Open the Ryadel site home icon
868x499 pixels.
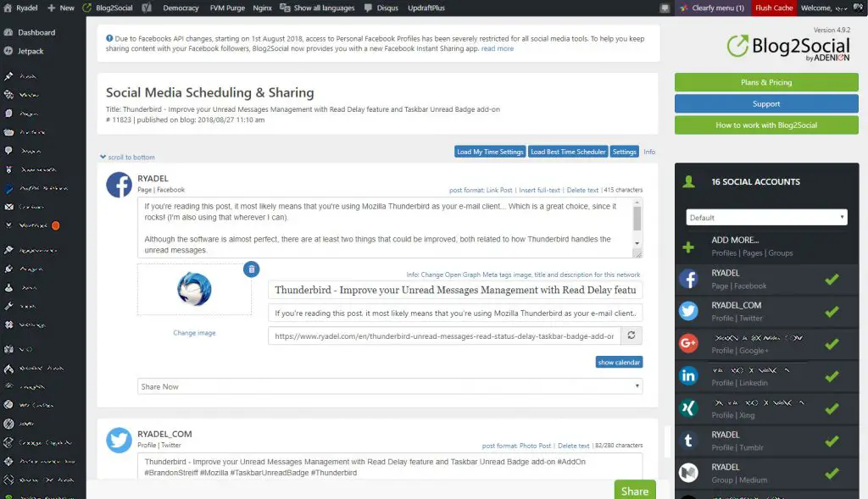(7, 8)
